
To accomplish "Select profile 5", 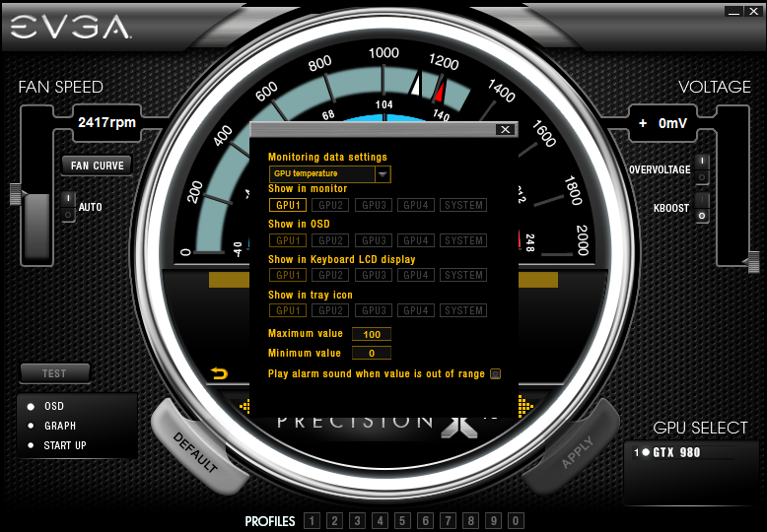I will point(402,521).
